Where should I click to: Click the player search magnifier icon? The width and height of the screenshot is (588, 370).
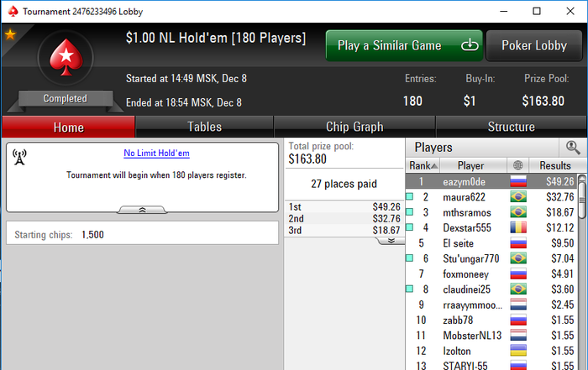point(573,148)
